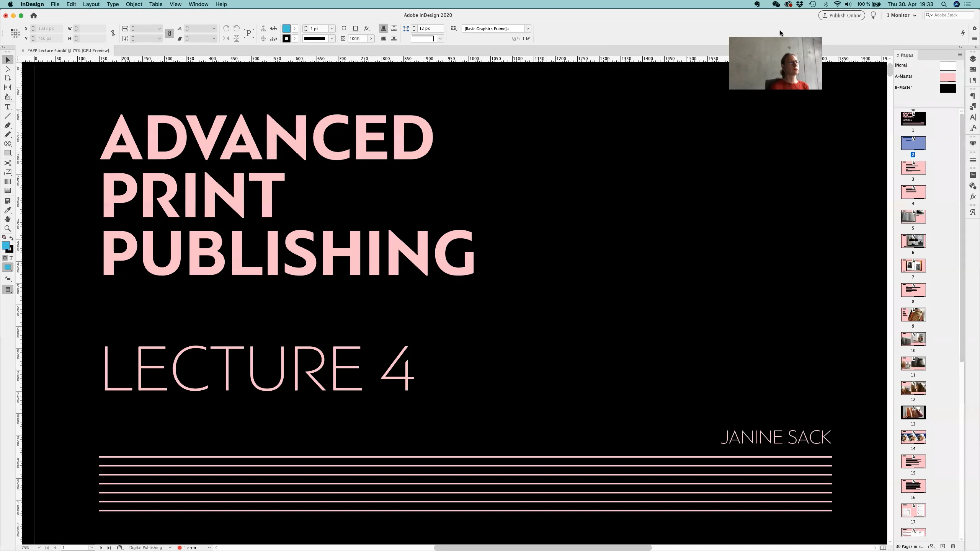Open the [Basic Graphics Frame] object style dropdown
Screen dimensions: 980x551
[528, 28]
